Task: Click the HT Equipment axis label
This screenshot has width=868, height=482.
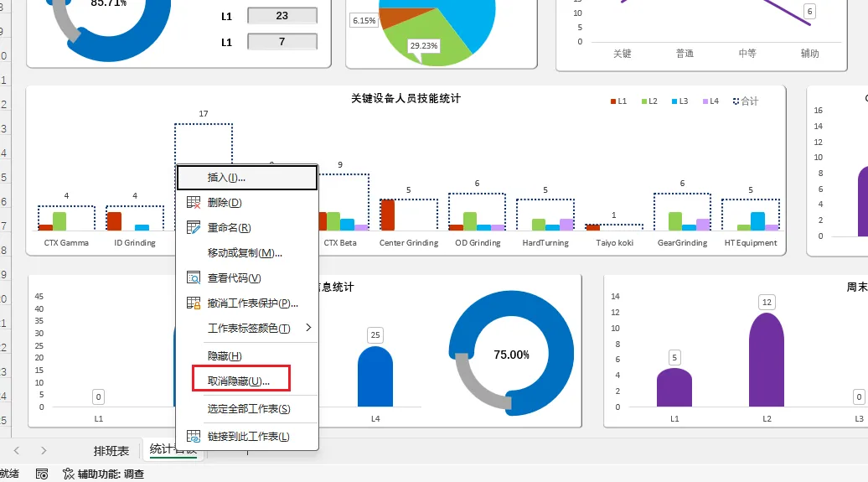Action: point(751,242)
